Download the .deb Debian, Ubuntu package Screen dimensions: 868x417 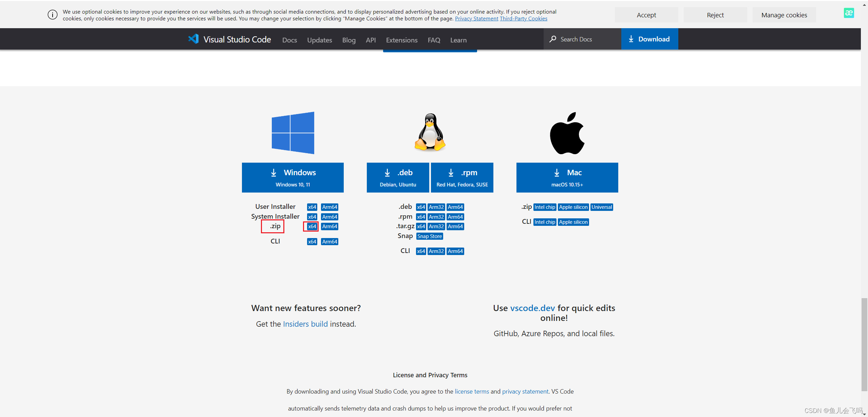pyautogui.click(x=398, y=178)
